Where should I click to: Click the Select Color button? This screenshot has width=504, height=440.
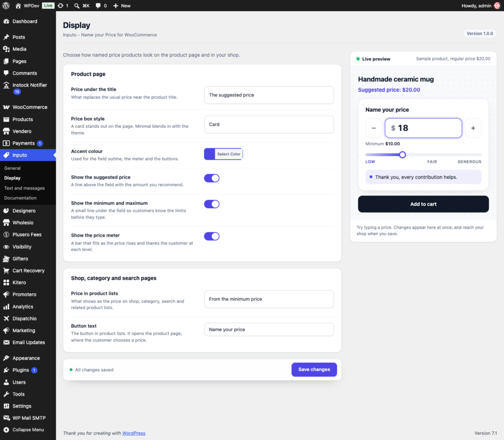(x=228, y=154)
